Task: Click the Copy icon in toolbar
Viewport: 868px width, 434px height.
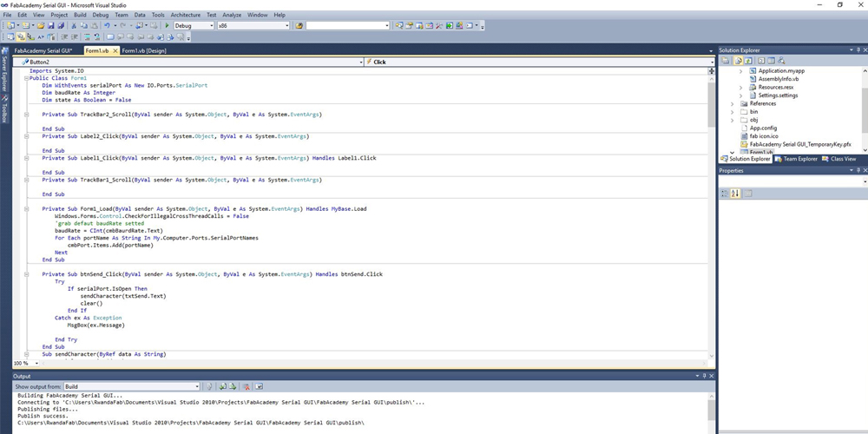Action: click(83, 25)
